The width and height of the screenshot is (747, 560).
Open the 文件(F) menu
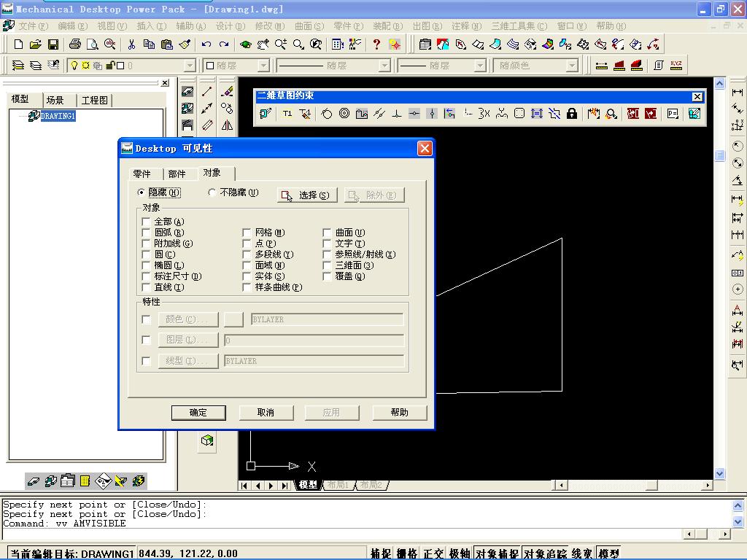[x=34, y=26]
